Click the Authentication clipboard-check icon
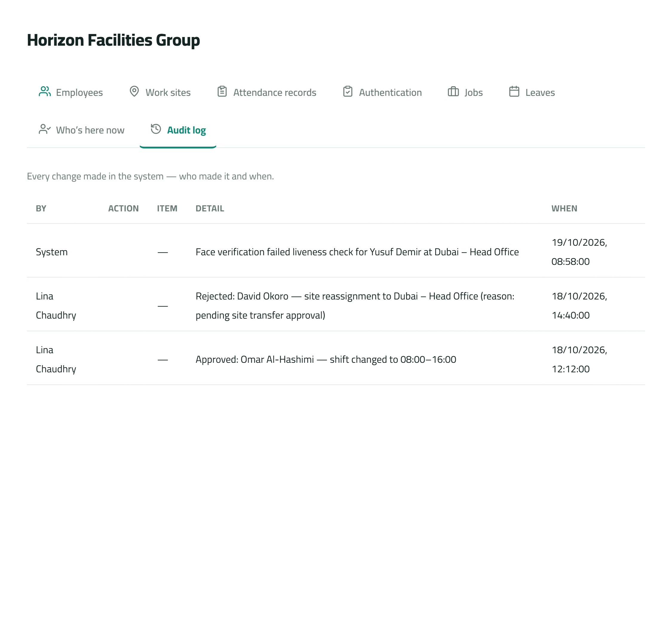Screen dimensions: 672x630 (348, 92)
